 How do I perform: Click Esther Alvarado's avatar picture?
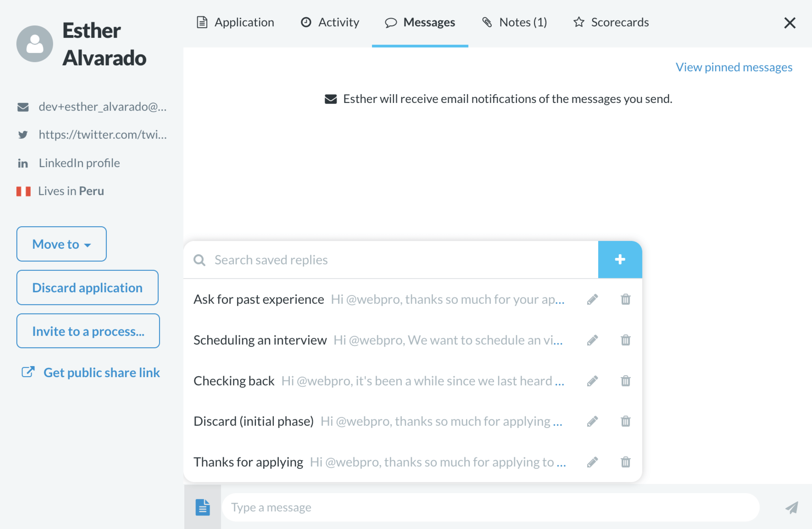[35, 44]
